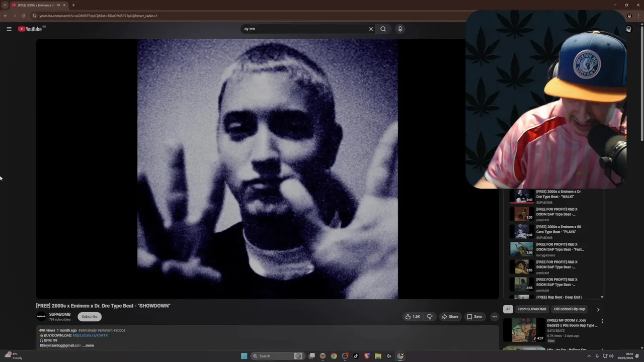Viewport: 644px width, 362px height.
Task: Open the SUPABOMB channel name link
Action: [x=60, y=314]
